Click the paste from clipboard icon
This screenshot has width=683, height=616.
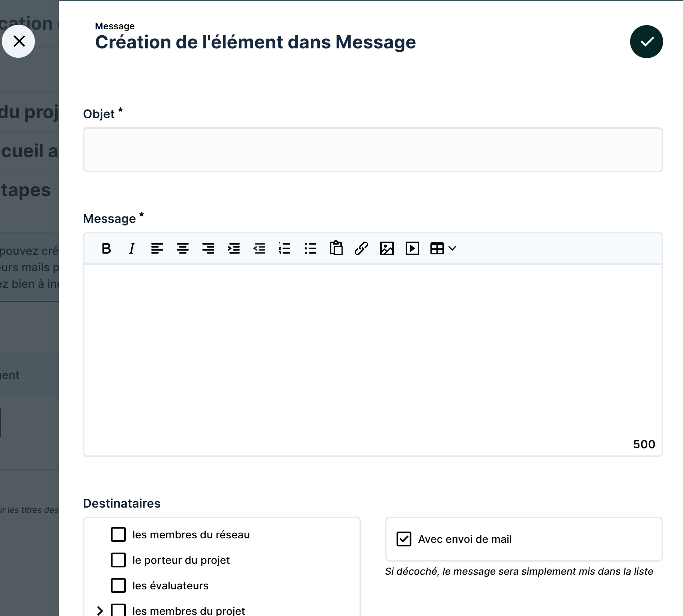[336, 248]
